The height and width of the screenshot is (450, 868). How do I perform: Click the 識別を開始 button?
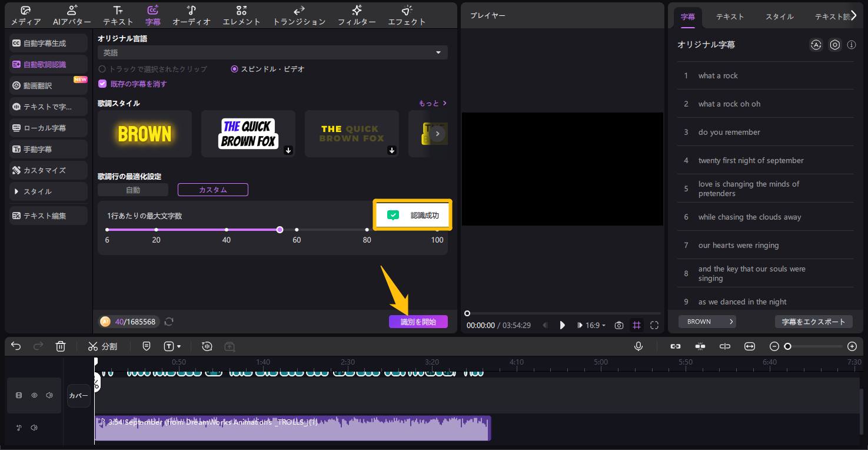tap(418, 322)
